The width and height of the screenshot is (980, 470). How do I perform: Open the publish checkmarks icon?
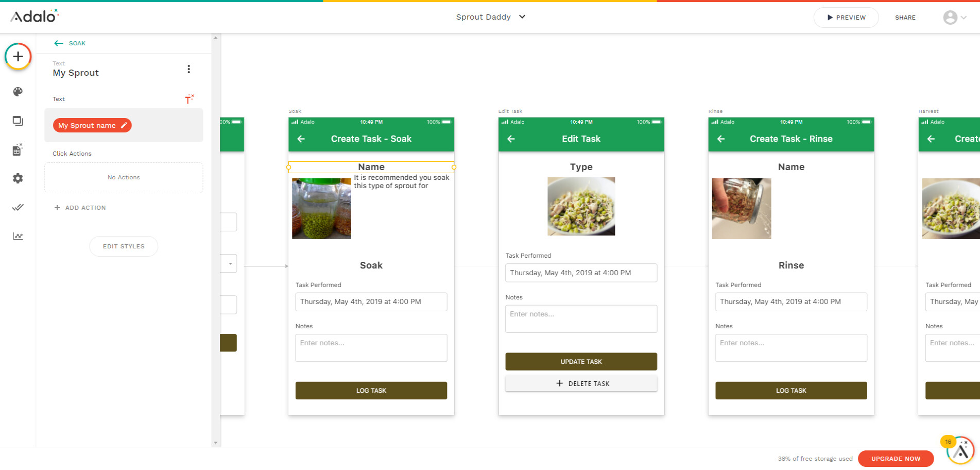click(18, 207)
